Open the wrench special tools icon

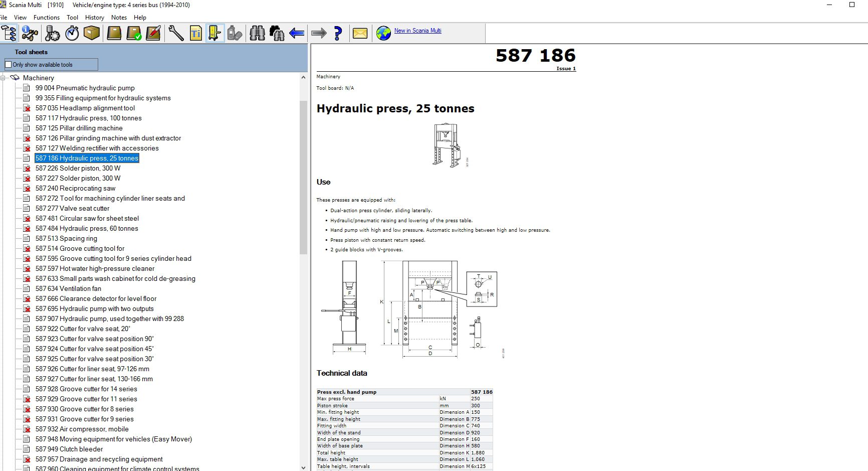pyautogui.click(x=175, y=33)
